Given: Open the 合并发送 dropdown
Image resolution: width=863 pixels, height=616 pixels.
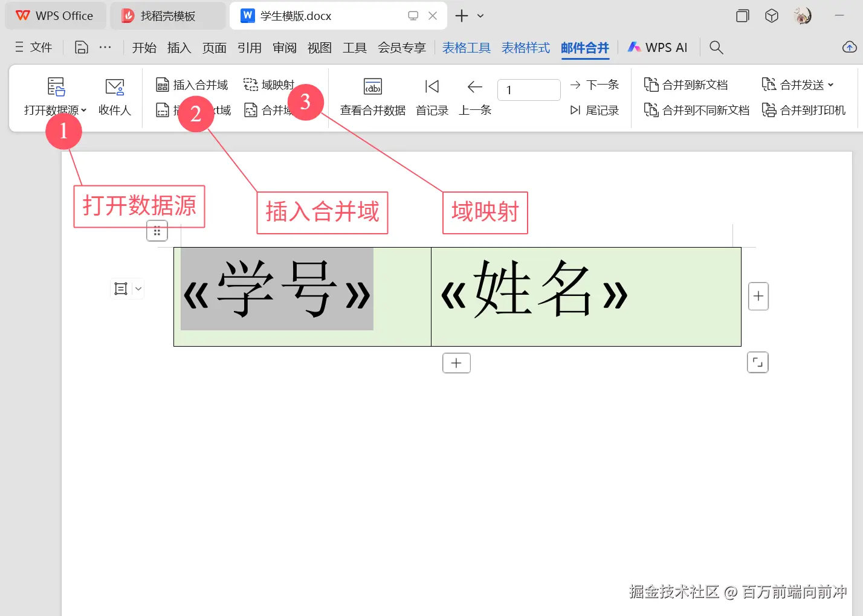Looking at the screenshot, I should (x=798, y=85).
